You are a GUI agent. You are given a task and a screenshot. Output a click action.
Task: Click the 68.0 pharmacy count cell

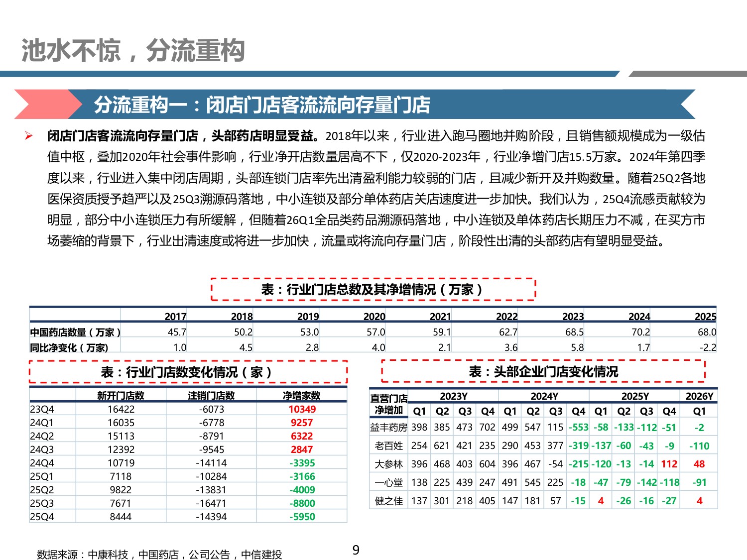click(x=707, y=332)
